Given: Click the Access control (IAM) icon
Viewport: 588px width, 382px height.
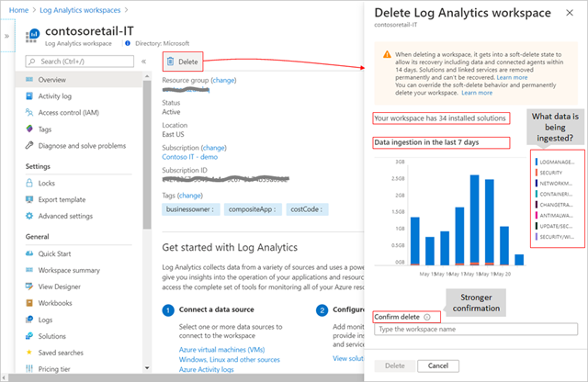Looking at the screenshot, I should pos(29,112).
